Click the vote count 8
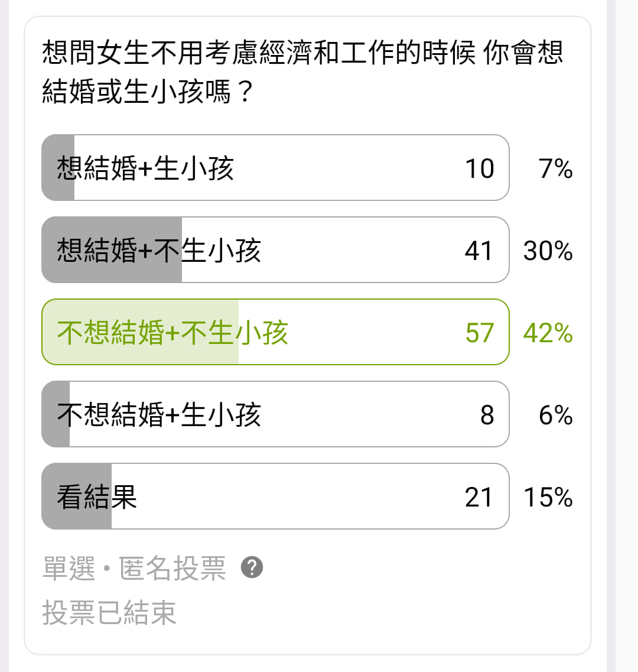The image size is (638, 672). coord(487,415)
